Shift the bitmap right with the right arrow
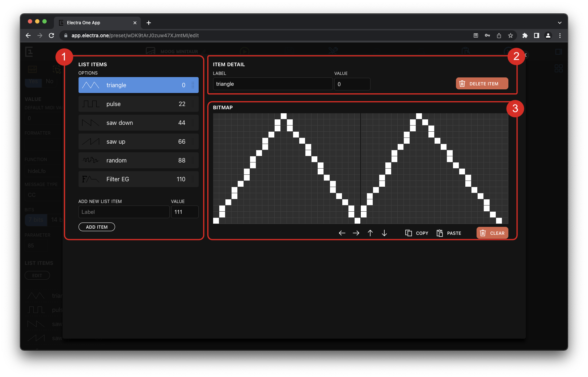 (x=356, y=233)
